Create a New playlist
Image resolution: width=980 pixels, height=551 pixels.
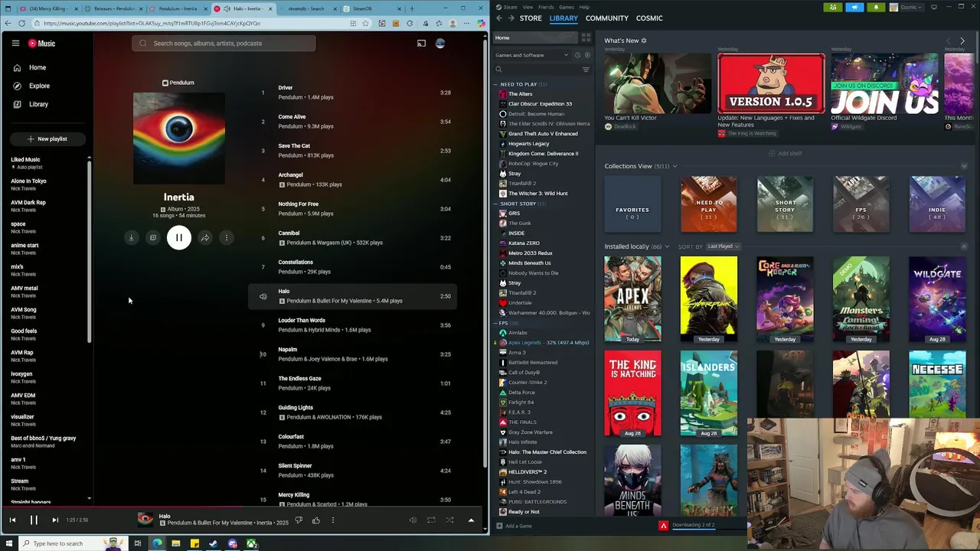click(x=47, y=139)
